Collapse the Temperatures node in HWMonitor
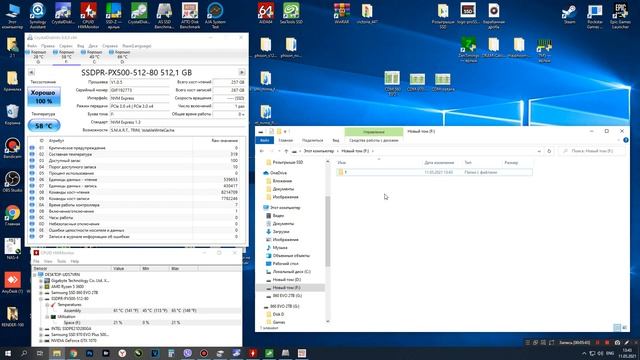The image size is (640, 360). pos(47,304)
